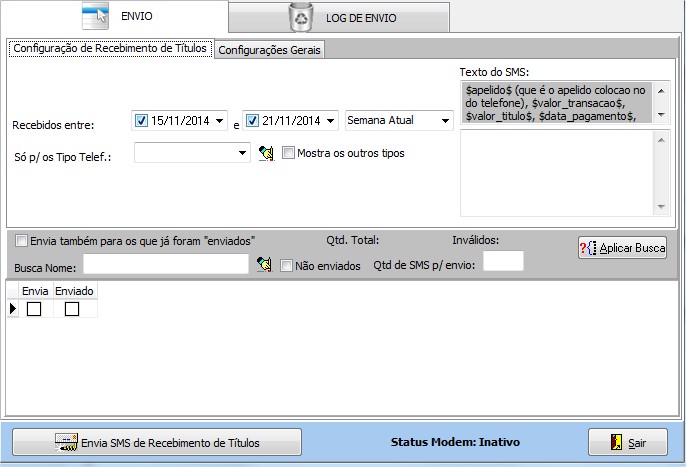Tick the Não enviados checkbox
The height and width of the screenshot is (467, 686).
click(287, 266)
